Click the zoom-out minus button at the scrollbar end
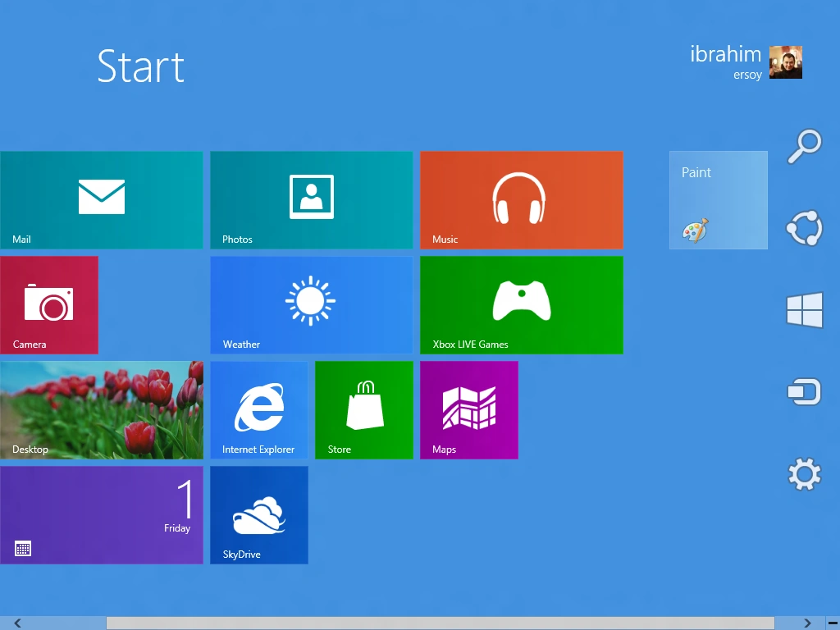The image size is (840, 630). [x=833, y=623]
